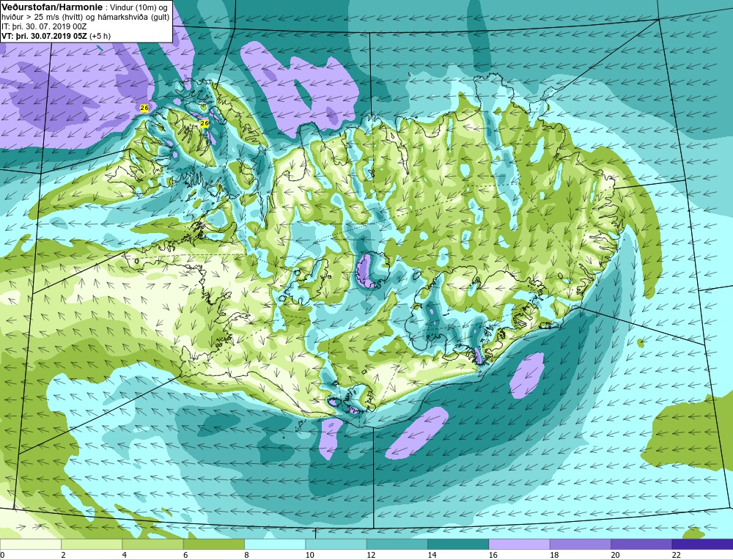The image size is (733, 560).
Task: Click the light yellow-green 2–4 m/s legend swatch
Action: click(x=92, y=544)
